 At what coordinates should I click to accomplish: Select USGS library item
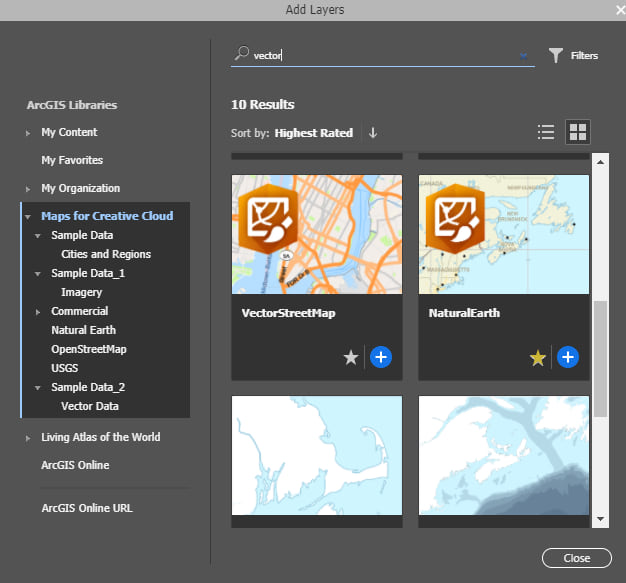point(64,368)
